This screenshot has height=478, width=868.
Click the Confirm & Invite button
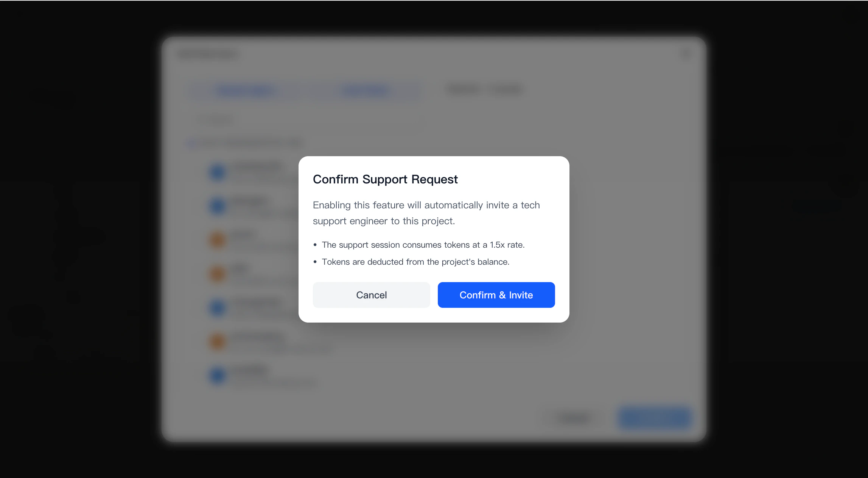coord(496,295)
